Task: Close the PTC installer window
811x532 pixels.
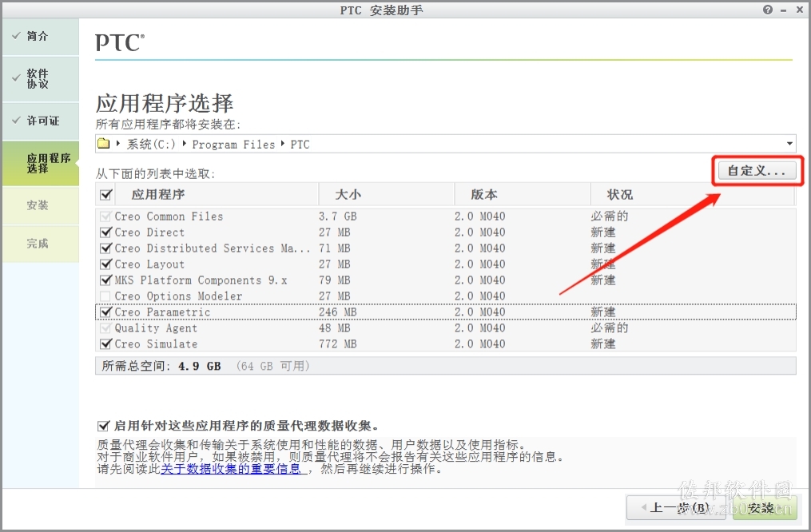Action: (799, 10)
